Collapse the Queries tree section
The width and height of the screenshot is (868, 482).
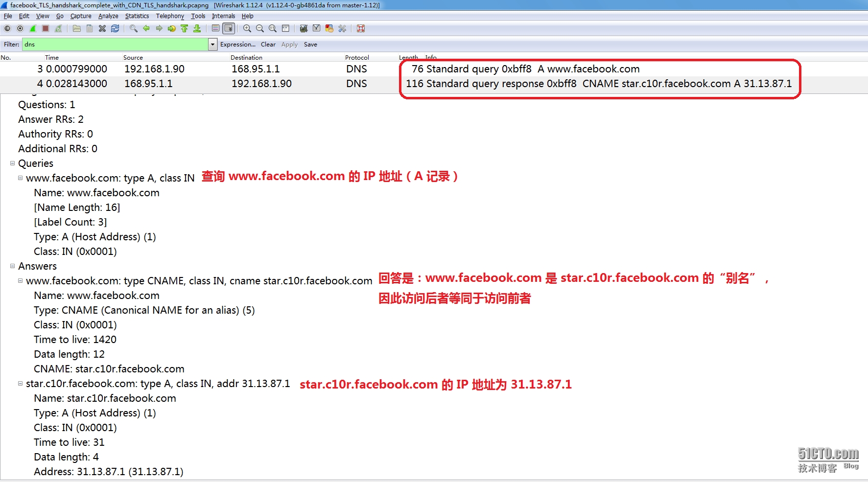pos(13,163)
